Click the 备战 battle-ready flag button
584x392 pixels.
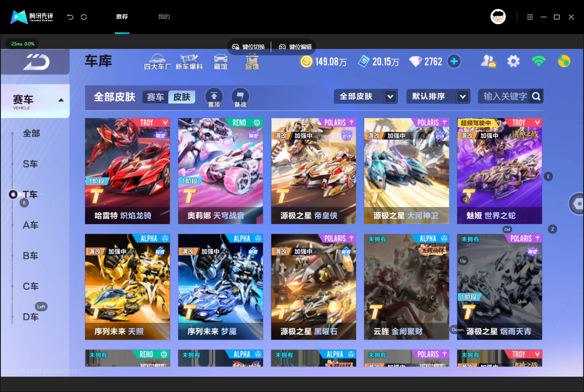click(x=240, y=98)
